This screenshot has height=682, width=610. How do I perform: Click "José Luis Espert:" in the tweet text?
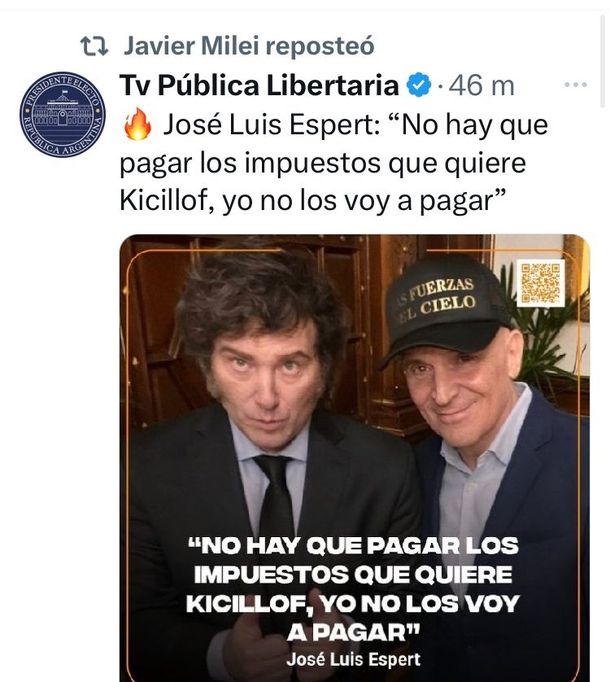[272, 124]
